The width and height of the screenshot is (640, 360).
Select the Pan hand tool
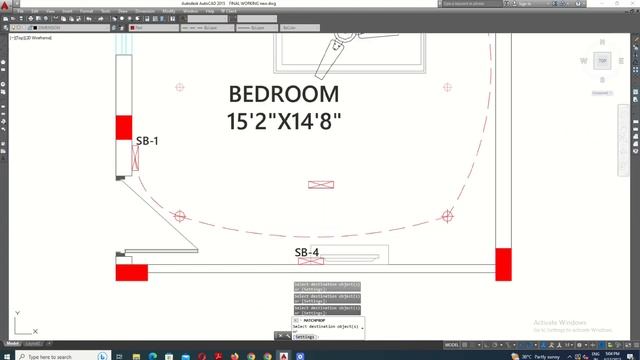pyautogui.click(x=114, y=19)
